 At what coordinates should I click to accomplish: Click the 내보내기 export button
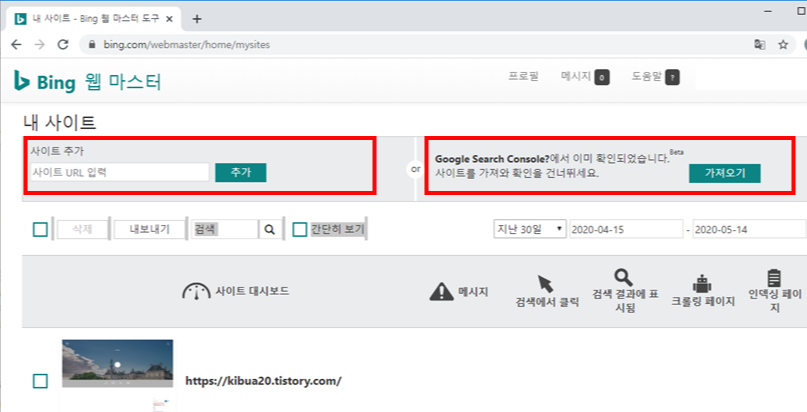coord(149,229)
